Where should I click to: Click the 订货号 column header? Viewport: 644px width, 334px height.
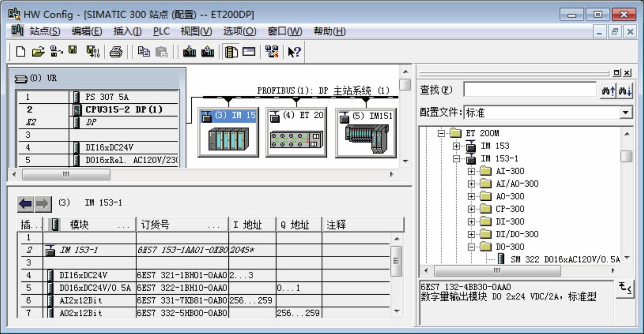(x=182, y=224)
